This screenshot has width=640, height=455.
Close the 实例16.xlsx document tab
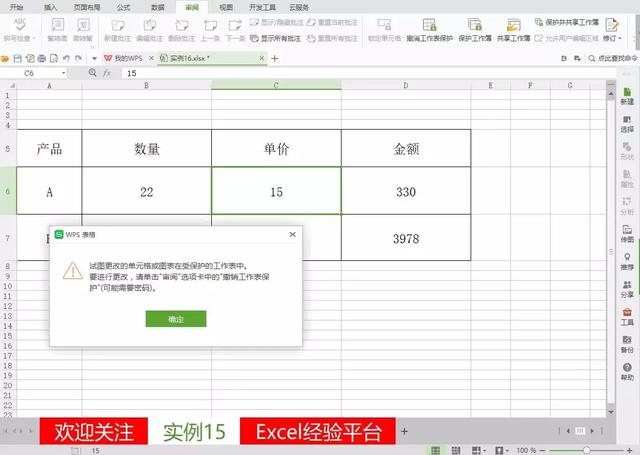coord(262,59)
